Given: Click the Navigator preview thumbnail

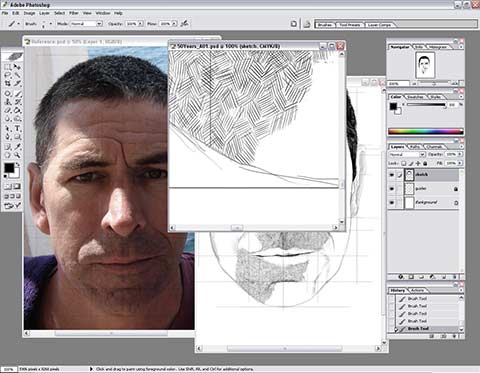Looking at the screenshot, I should (x=424, y=65).
